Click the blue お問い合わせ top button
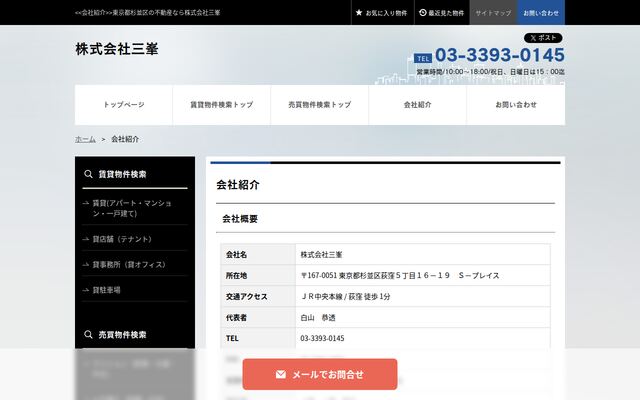Image resolution: width=640 pixels, height=400 pixels. [541, 13]
